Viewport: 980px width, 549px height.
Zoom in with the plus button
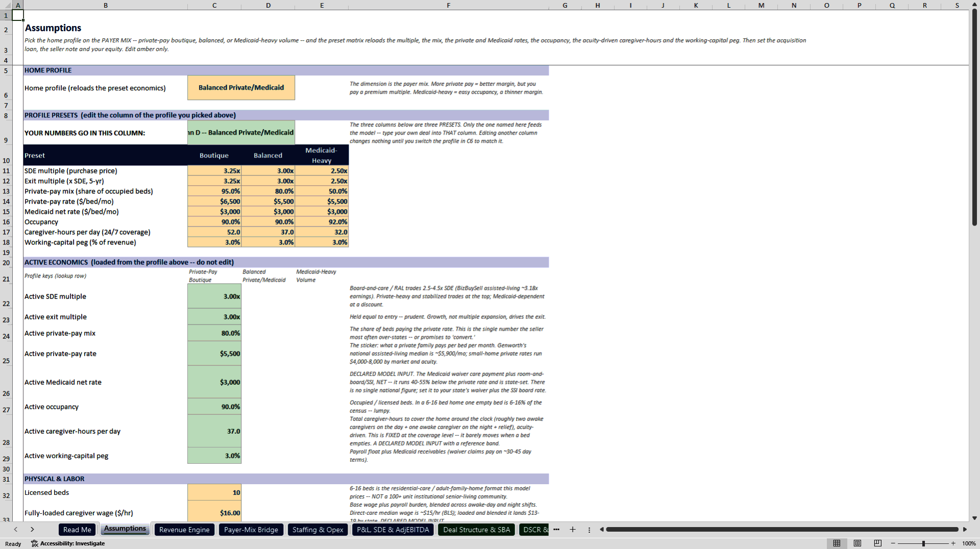pyautogui.click(x=953, y=543)
